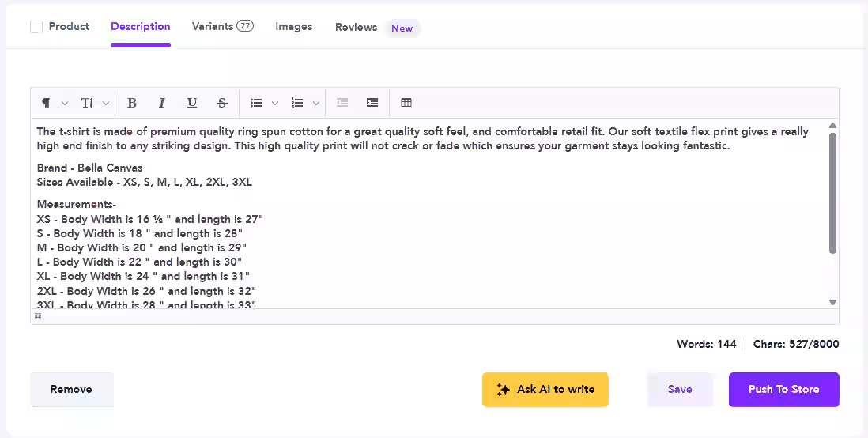This screenshot has width=868, height=438.
Task: Click the 'XL - Body Width is 24' line
Action: (143, 276)
